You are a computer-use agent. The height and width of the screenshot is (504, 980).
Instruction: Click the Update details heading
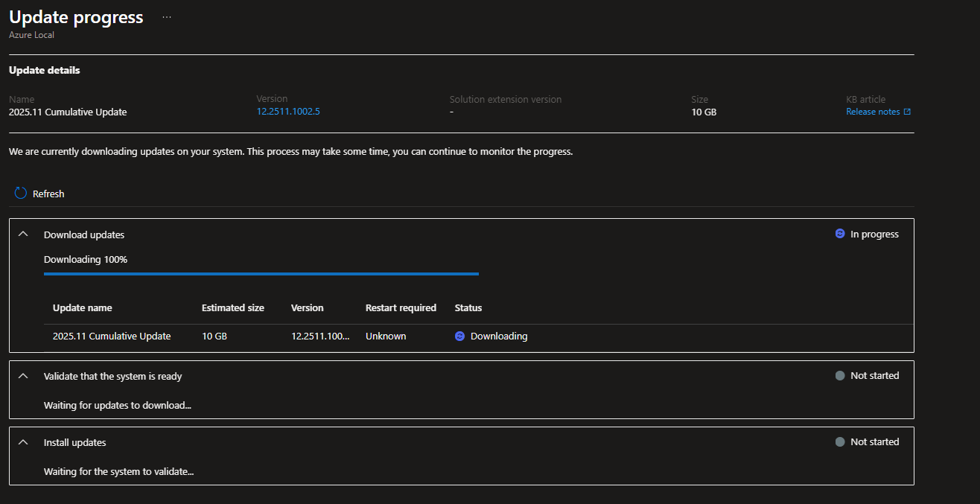(x=45, y=71)
